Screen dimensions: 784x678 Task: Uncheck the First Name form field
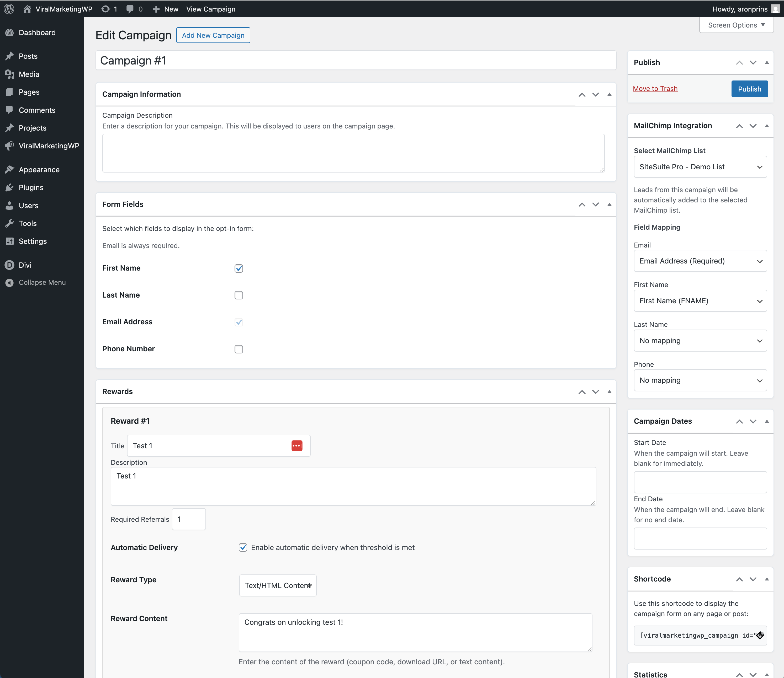tap(239, 268)
